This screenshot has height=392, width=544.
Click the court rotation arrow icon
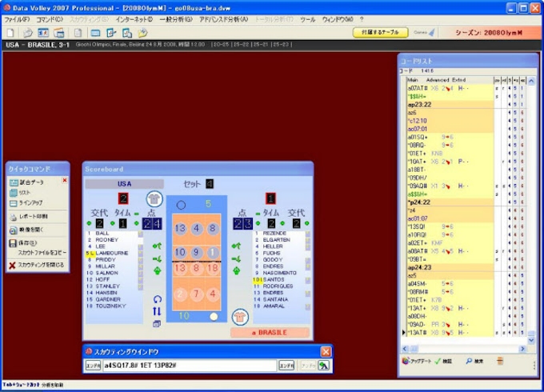pyautogui.click(x=157, y=298)
